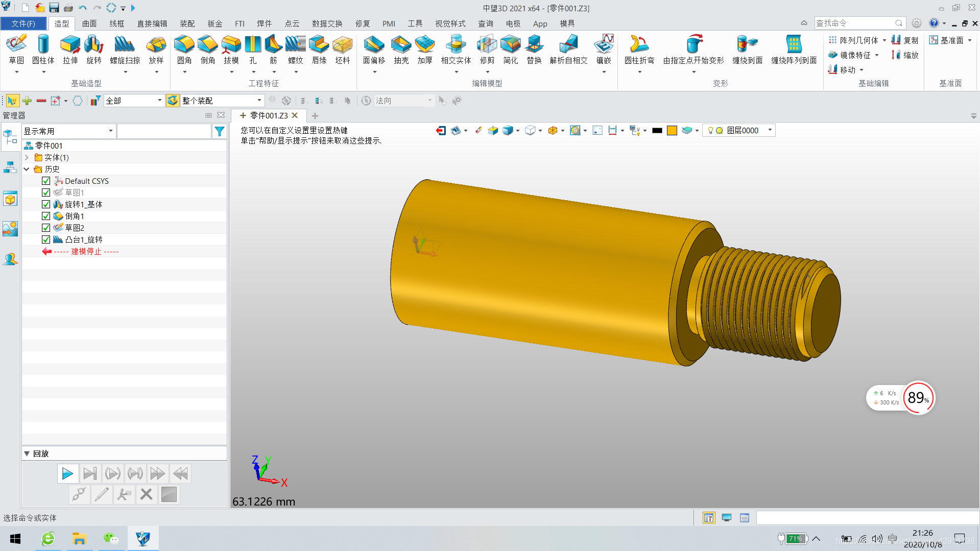980x551 pixels.
Task: Add a new document tab with plus
Action: (x=315, y=116)
